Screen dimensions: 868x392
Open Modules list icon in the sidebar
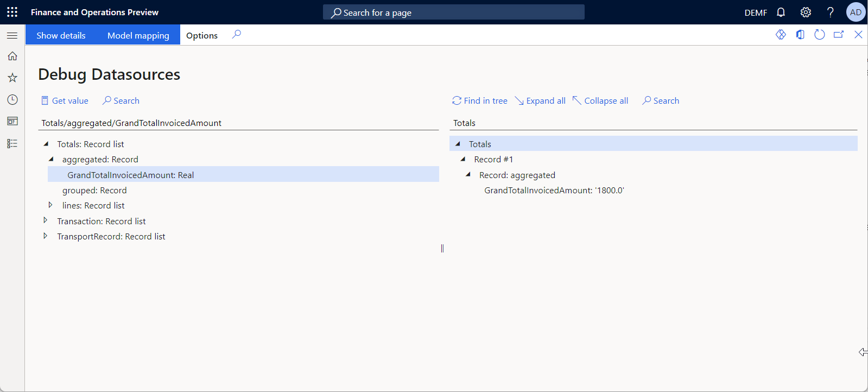(x=12, y=143)
